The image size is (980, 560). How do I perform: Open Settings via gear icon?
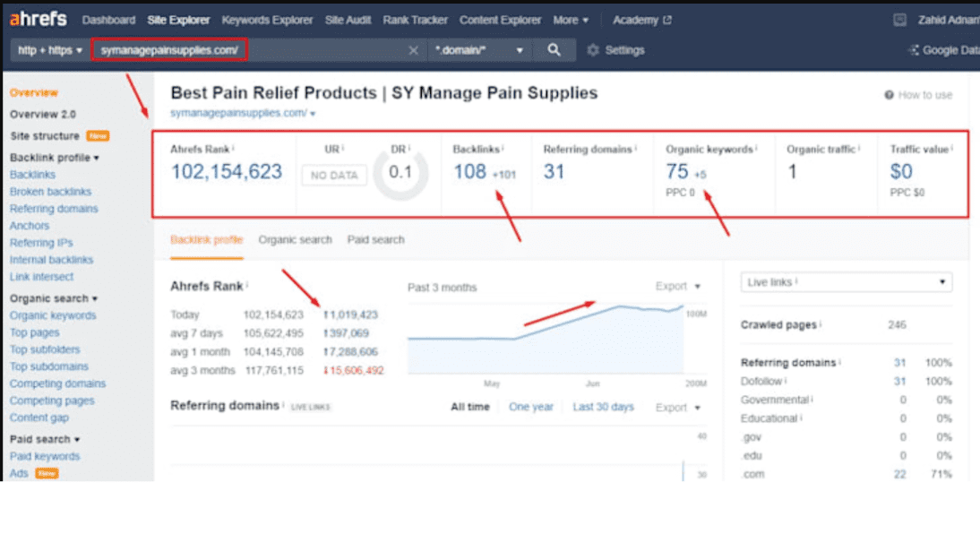(x=593, y=50)
